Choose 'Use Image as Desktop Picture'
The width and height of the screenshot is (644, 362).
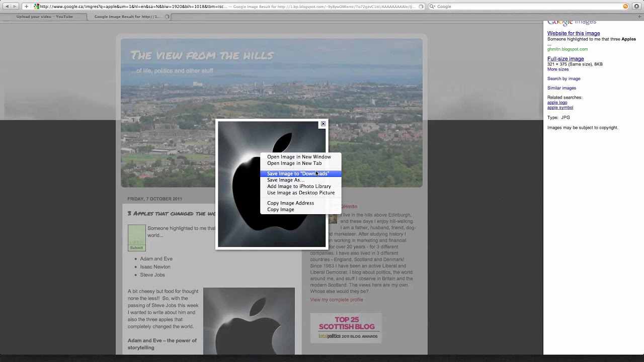click(300, 193)
